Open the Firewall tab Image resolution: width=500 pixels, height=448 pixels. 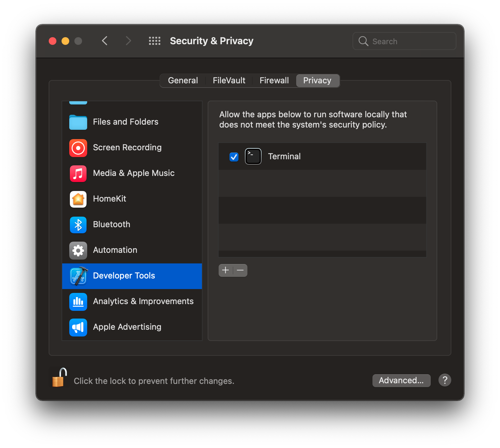(x=274, y=80)
